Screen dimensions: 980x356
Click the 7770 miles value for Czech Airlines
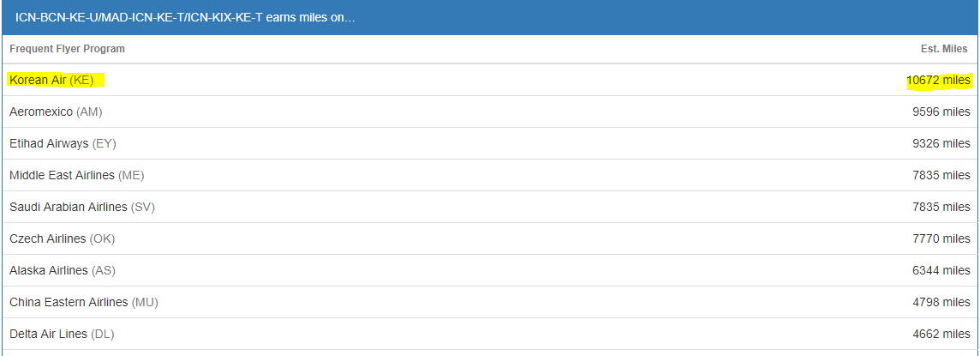941,239
